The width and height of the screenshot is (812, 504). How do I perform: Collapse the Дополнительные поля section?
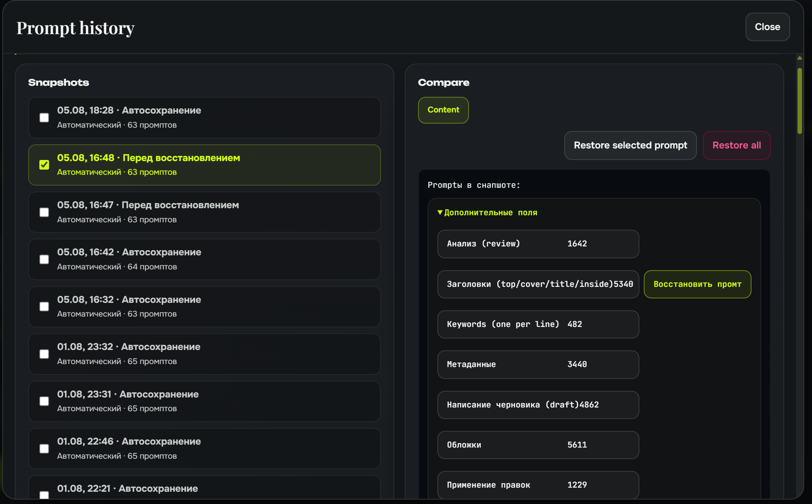coord(487,213)
